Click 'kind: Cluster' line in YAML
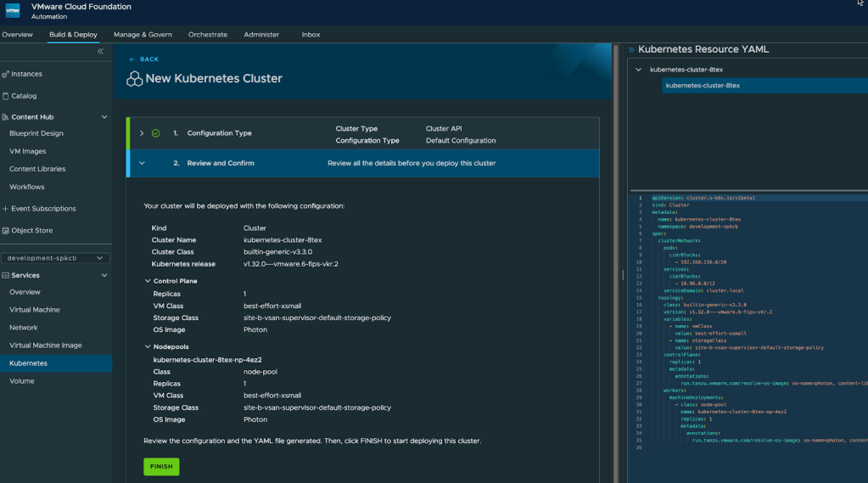868x483 pixels. click(670, 205)
